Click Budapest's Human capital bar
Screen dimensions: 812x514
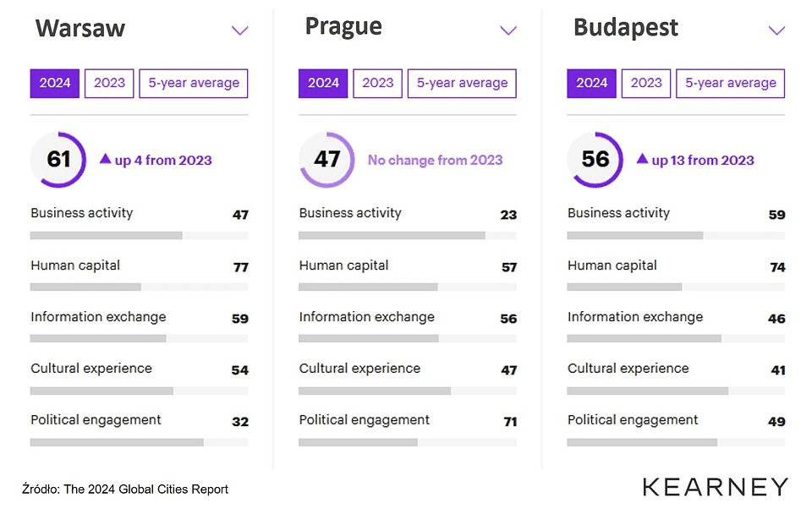coord(676,287)
